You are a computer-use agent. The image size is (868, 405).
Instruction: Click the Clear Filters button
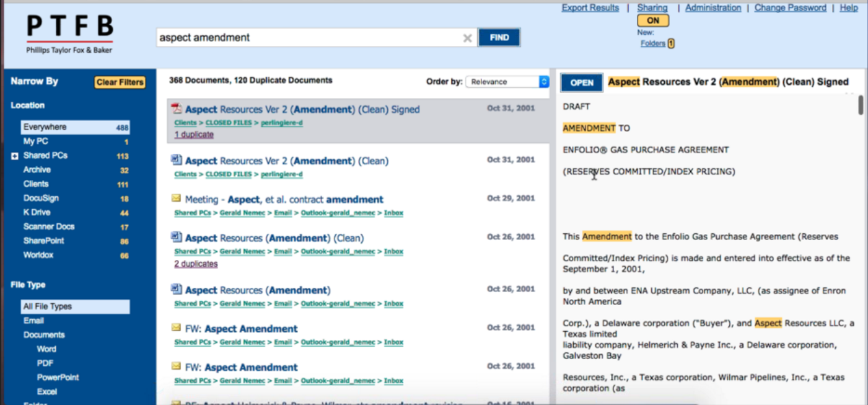point(120,82)
